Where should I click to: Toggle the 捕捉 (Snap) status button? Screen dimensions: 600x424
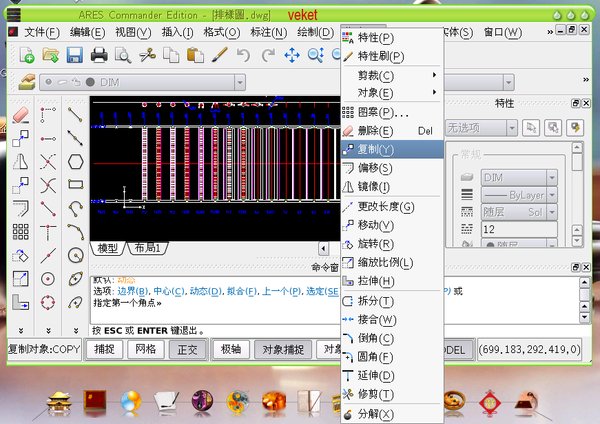pos(104,350)
